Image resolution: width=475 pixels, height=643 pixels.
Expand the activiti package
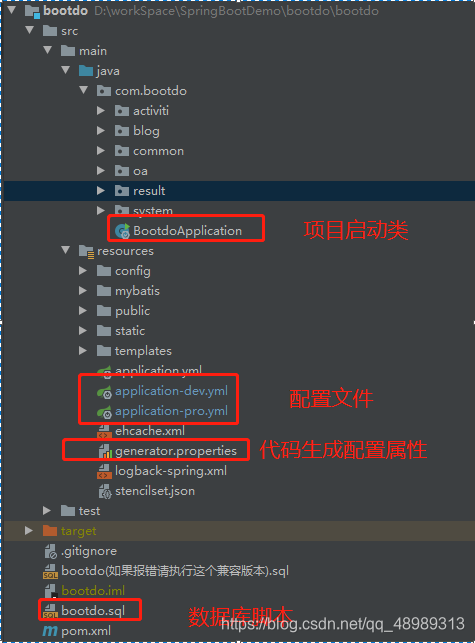[x=100, y=110]
